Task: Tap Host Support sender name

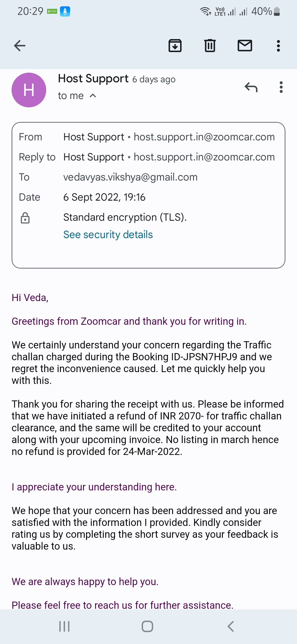Action: point(93,79)
